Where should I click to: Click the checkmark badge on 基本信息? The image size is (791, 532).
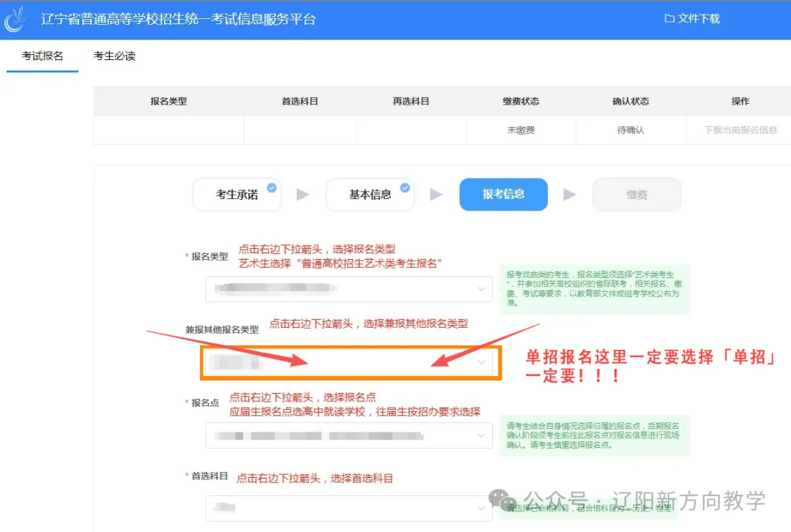click(x=405, y=187)
